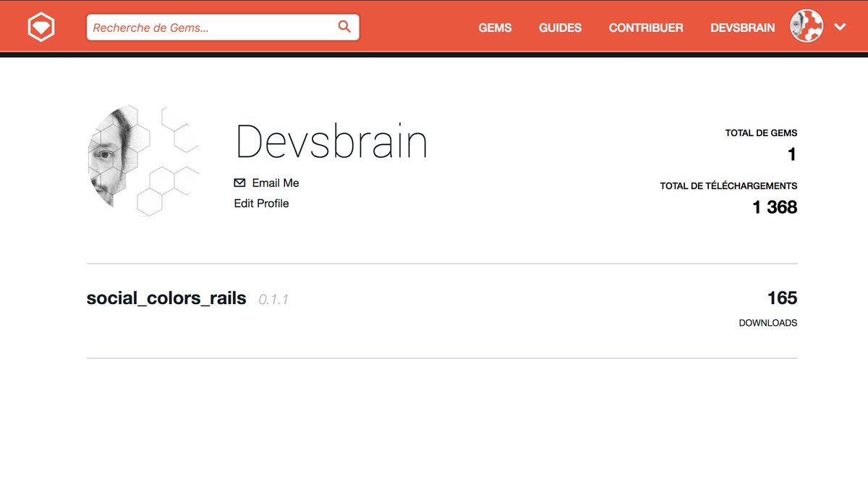Open the GUIDES section
868x488 pixels.
[560, 28]
